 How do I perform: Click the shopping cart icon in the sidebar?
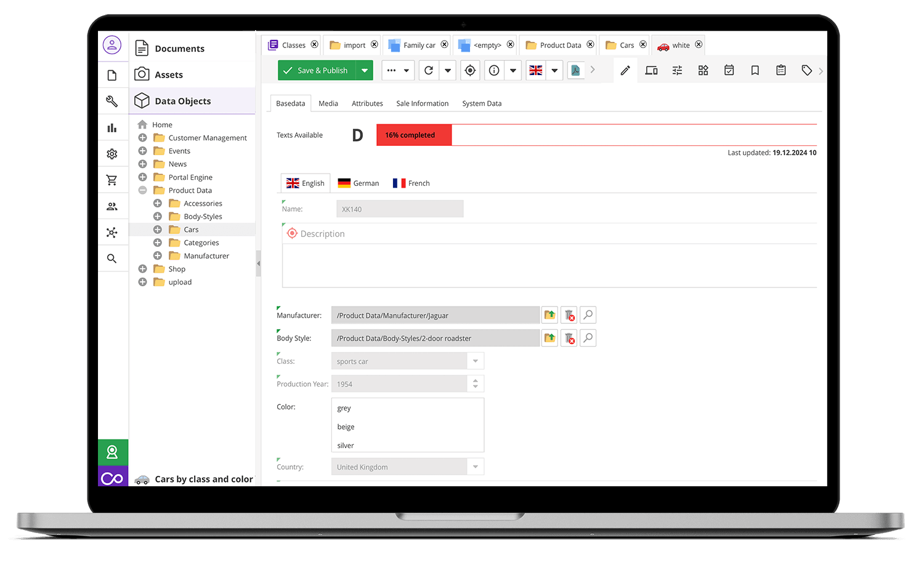point(112,180)
